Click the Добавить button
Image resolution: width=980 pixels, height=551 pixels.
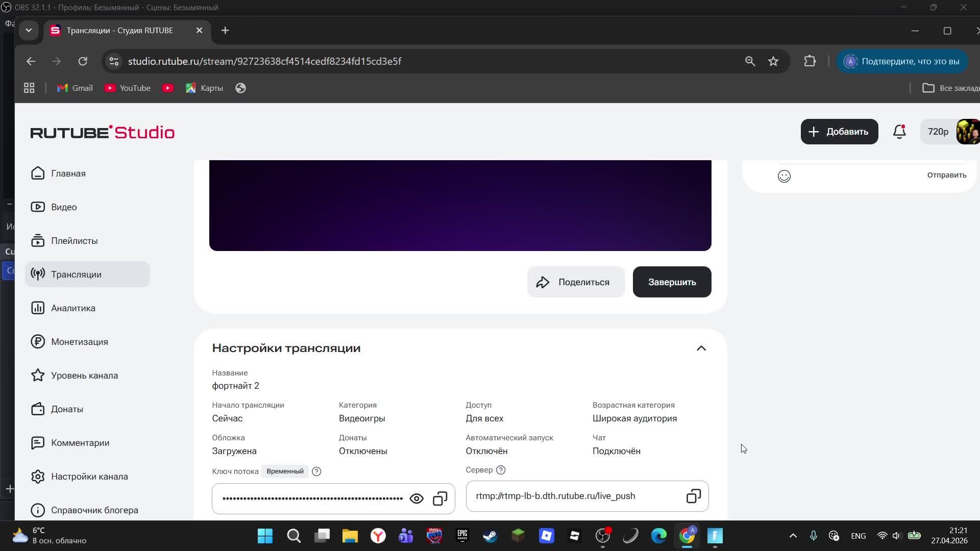tap(839, 132)
